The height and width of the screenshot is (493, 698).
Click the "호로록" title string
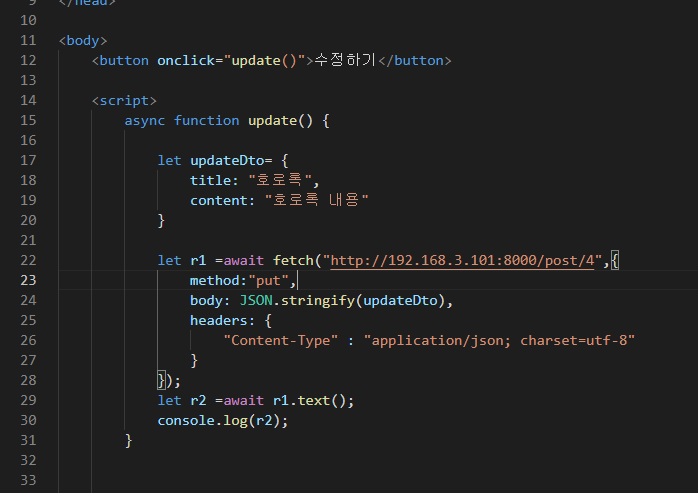(x=280, y=180)
